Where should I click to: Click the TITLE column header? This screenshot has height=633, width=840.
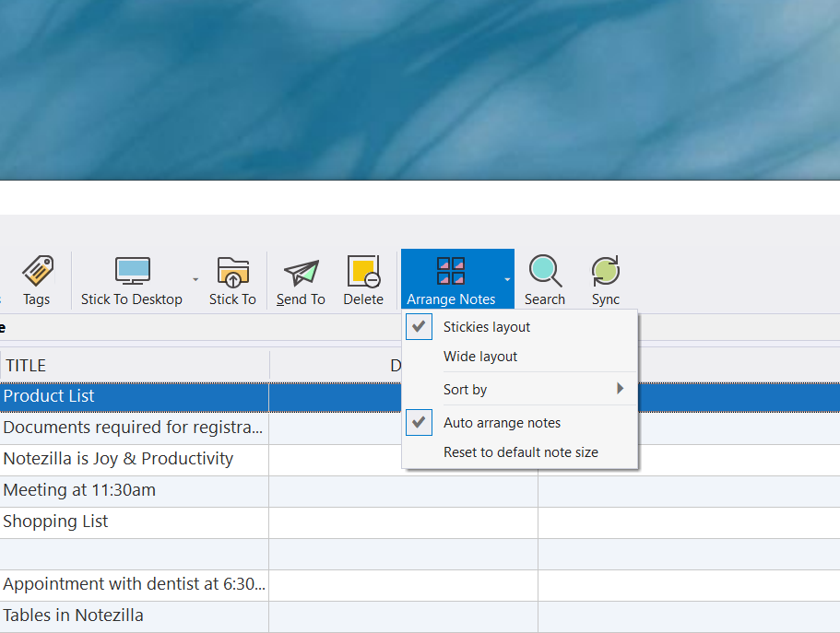pyautogui.click(x=26, y=365)
